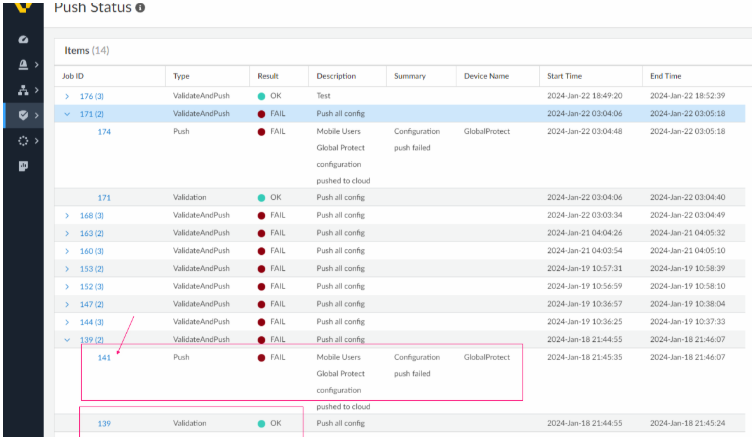Expand job 152 row
Screen dimensions: 752x437
tap(67, 287)
